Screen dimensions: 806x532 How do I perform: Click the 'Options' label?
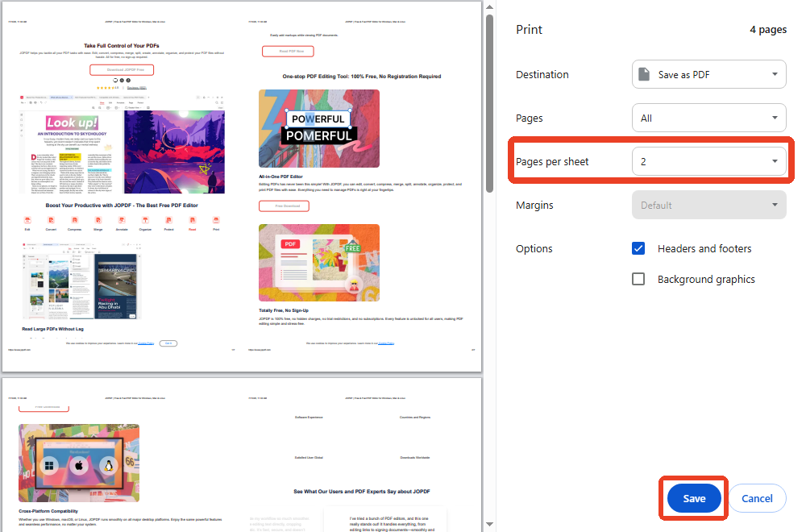(534, 249)
